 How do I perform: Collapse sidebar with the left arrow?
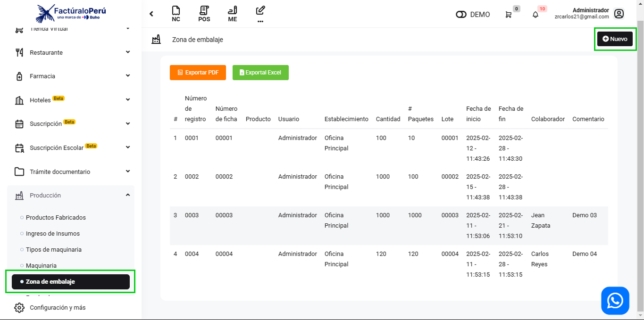[x=151, y=14]
